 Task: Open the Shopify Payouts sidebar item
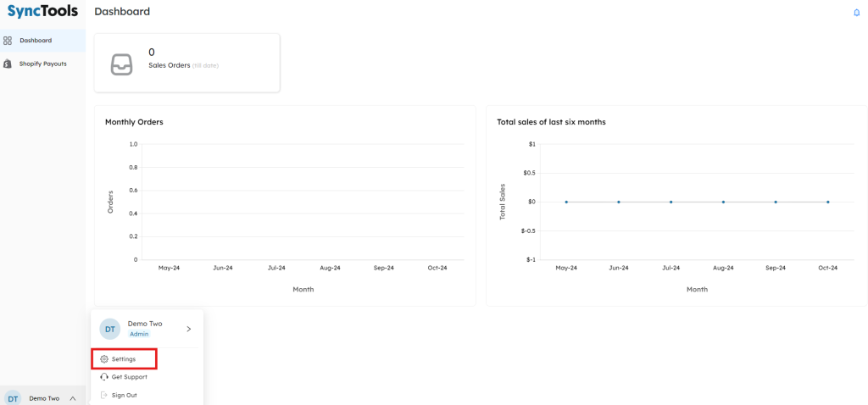42,64
